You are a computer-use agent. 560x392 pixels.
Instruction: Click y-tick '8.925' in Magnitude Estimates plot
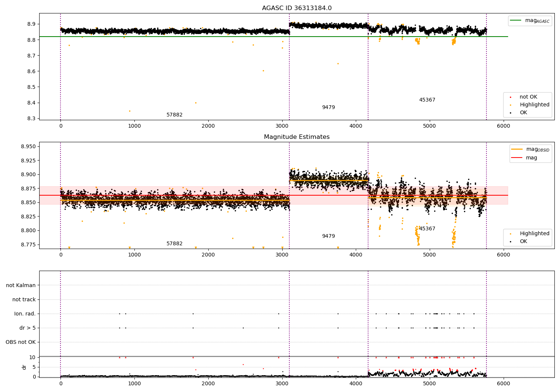28,161
